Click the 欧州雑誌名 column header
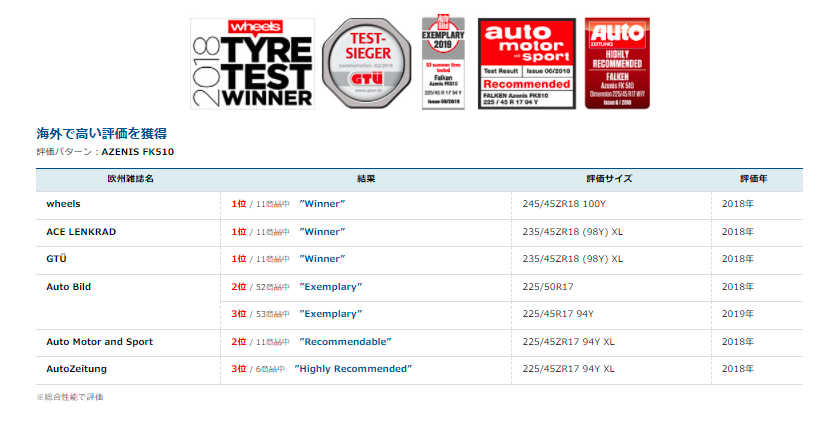Viewport: 828px width, 421px height. point(129,179)
